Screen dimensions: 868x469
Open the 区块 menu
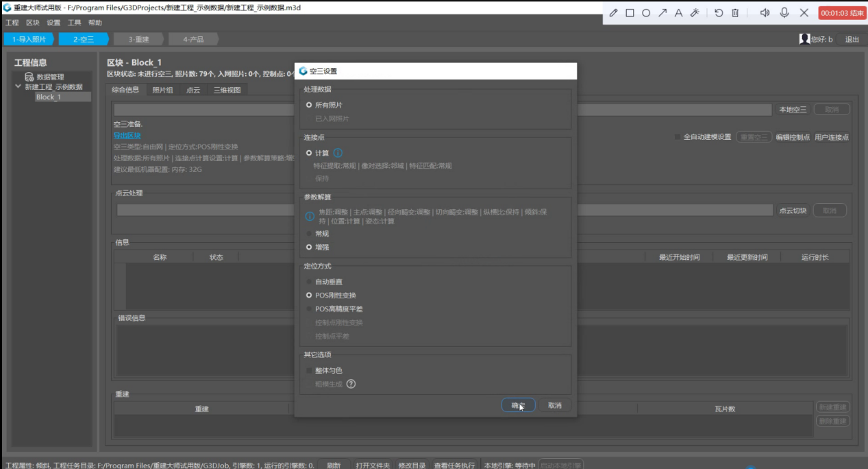[x=33, y=23]
